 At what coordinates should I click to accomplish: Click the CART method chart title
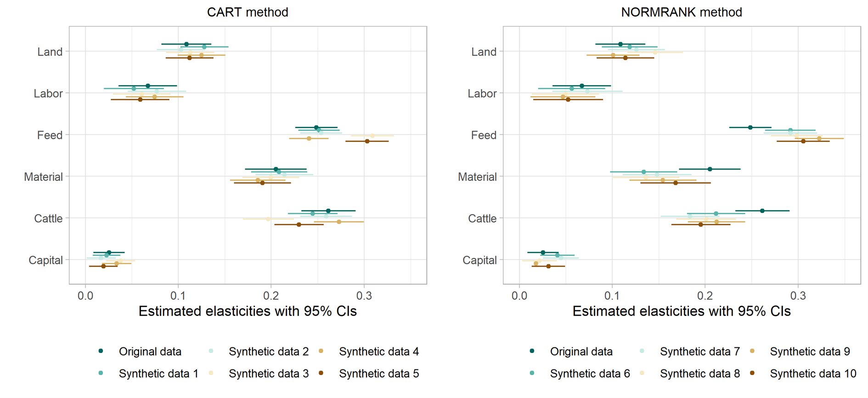pos(248,12)
